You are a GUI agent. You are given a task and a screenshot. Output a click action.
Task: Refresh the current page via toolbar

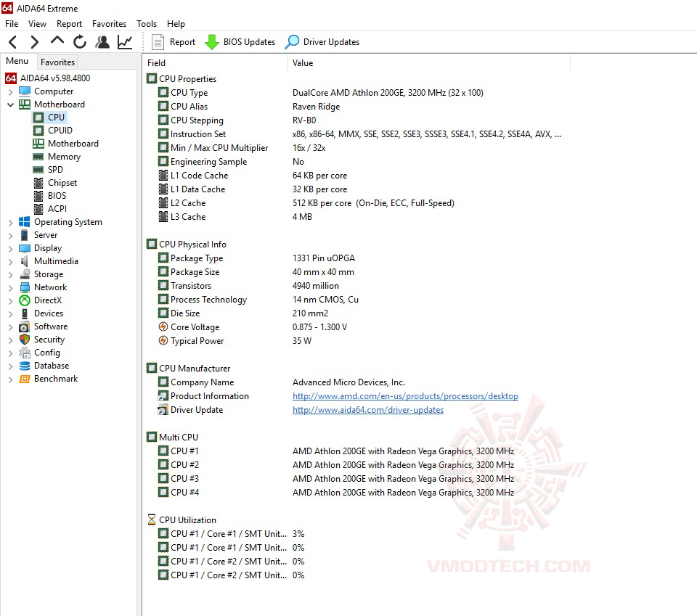click(x=80, y=42)
